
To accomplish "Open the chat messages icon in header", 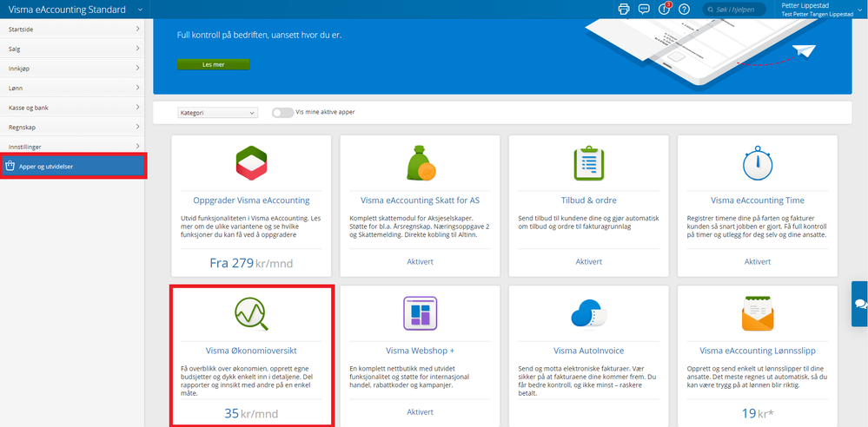I will [x=643, y=9].
